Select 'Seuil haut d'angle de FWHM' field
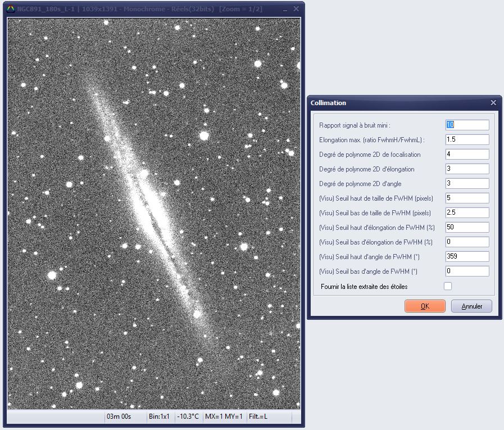The height and width of the screenshot is (430, 504). click(466, 257)
